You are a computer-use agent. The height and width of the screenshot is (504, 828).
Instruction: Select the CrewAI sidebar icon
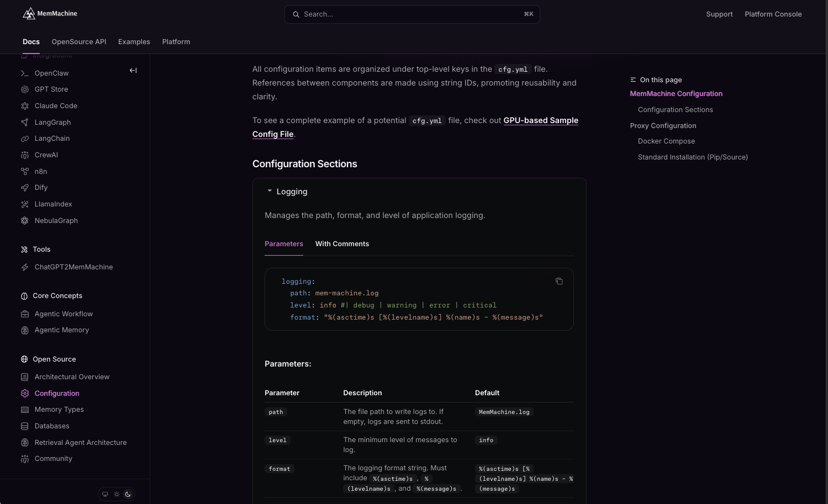pos(25,155)
